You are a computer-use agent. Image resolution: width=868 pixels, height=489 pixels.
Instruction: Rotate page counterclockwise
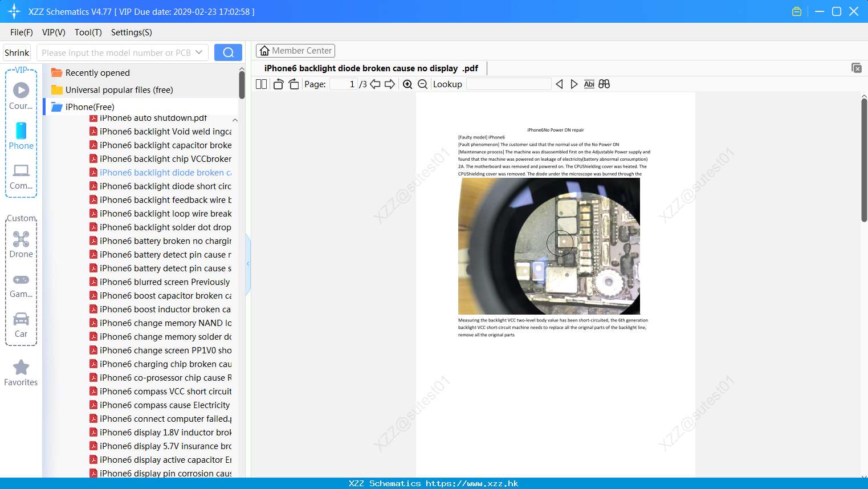pyautogui.click(x=278, y=84)
